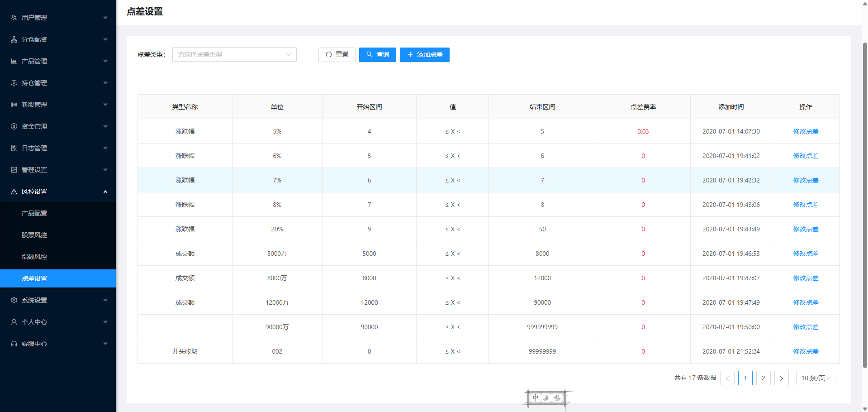
Task: Open the 10 条/页 page size dropdown
Action: 816,378
